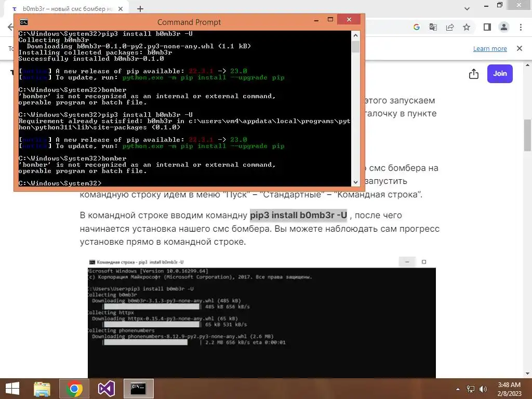This screenshot has width=532, height=399.
Task: Click the C:\Windows\System32> prompt line at bottom
Action: tap(60, 183)
